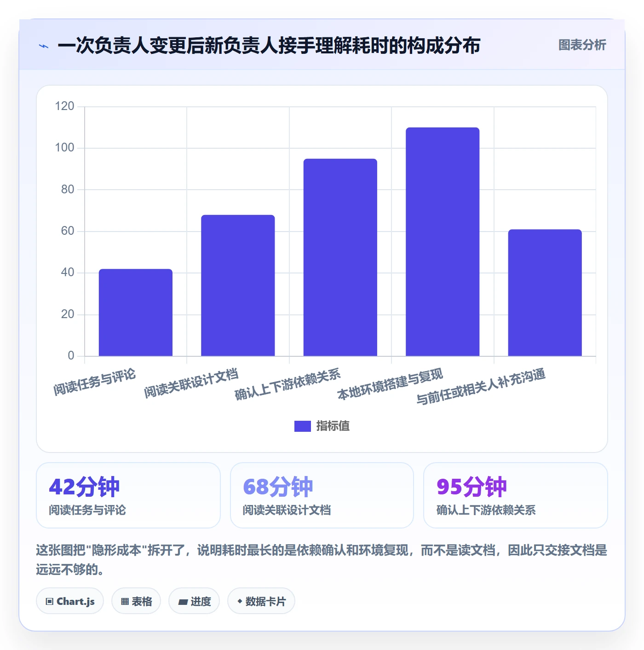This screenshot has width=644, height=650.
Task: Open the 68分钟 阅读关联设计文档 data card
Action: coord(322,495)
